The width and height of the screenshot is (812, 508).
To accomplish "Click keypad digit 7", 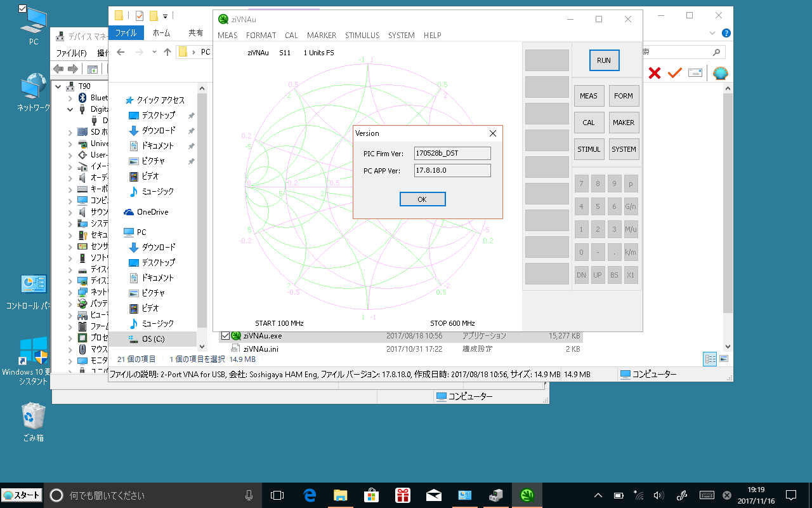I will pyautogui.click(x=581, y=184).
